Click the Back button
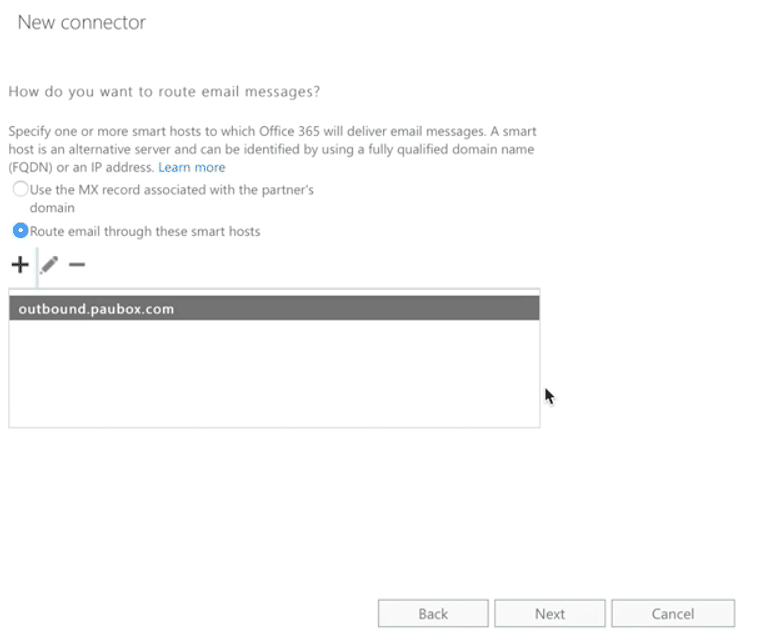This screenshot has width=769, height=635. [x=433, y=614]
